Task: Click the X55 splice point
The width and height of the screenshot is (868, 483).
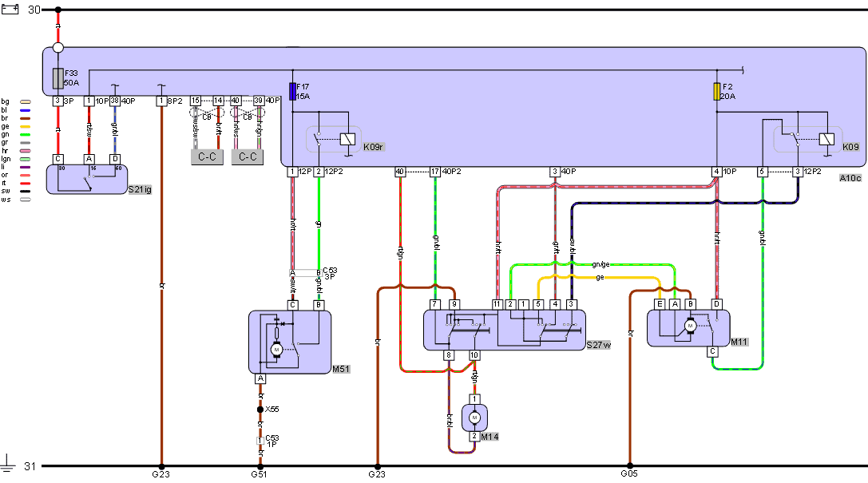Action: click(260, 410)
